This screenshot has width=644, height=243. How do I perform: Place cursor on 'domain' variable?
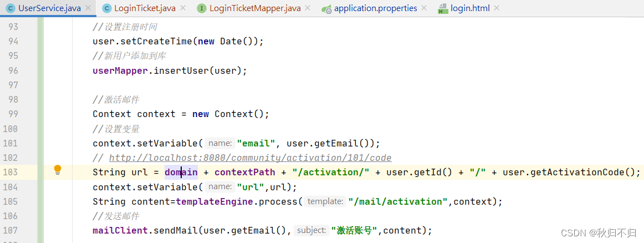181,172
